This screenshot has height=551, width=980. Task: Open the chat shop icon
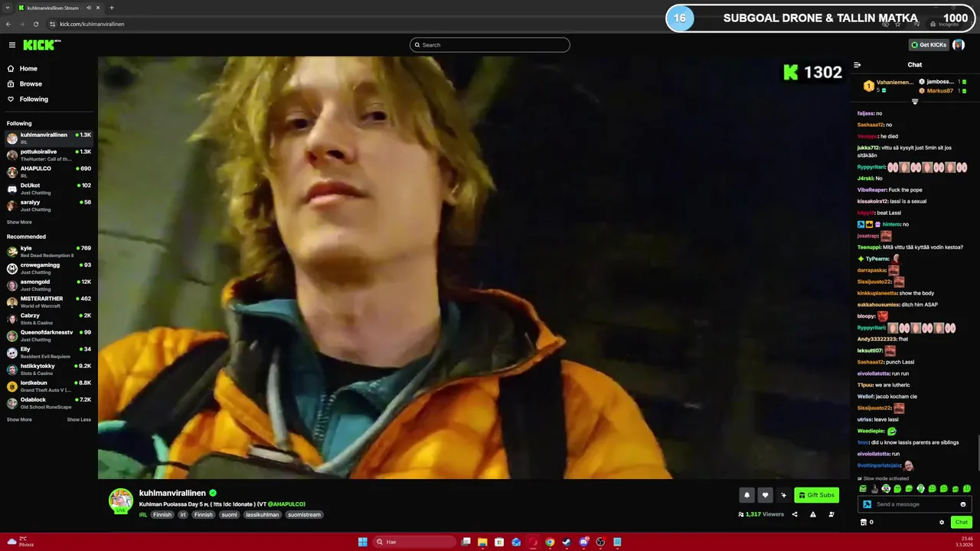tap(864, 523)
